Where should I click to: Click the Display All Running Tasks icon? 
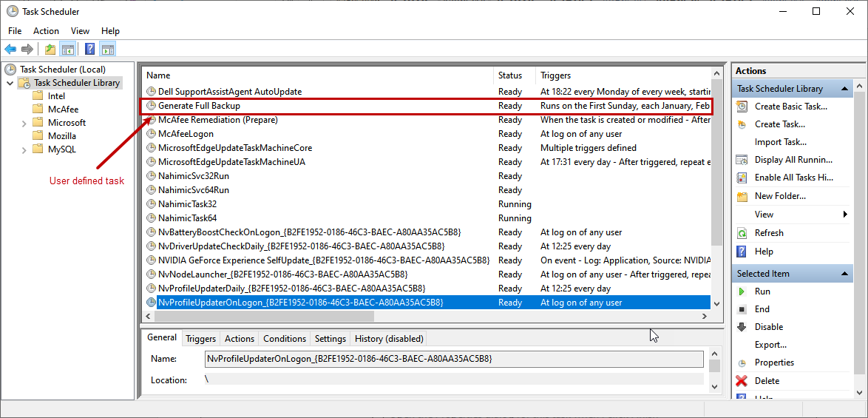(742, 160)
